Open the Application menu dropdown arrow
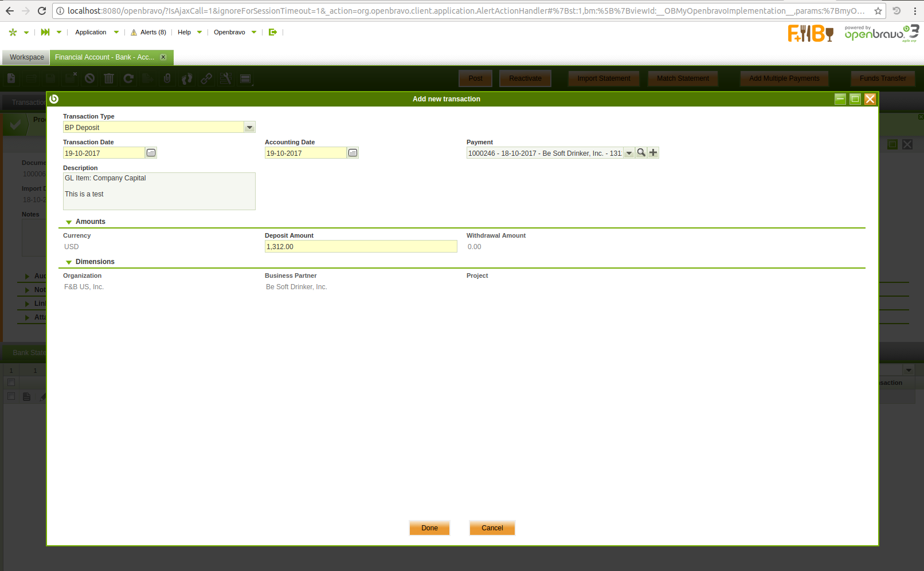 click(116, 33)
